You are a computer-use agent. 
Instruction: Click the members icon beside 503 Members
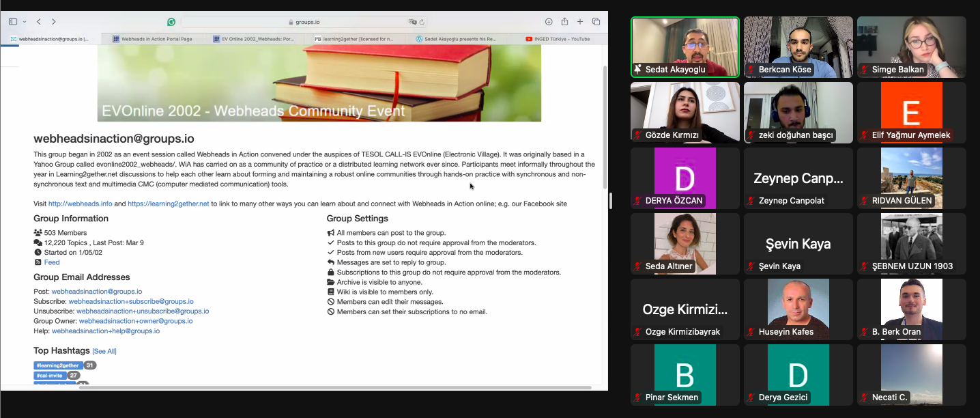[x=38, y=233]
